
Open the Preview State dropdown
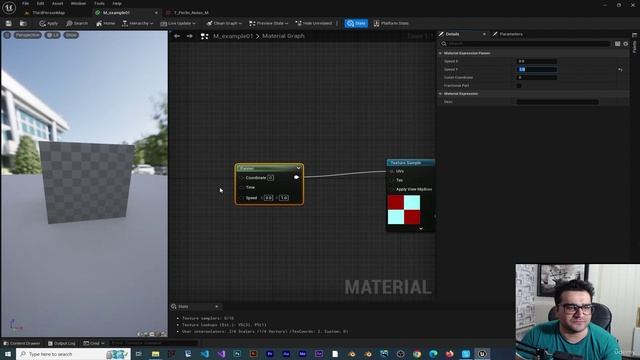(269, 23)
